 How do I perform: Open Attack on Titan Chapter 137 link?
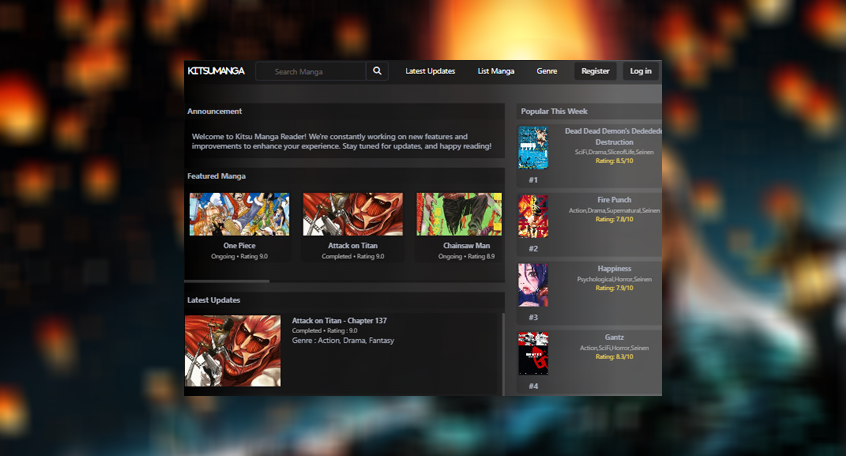[x=339, y=320]
